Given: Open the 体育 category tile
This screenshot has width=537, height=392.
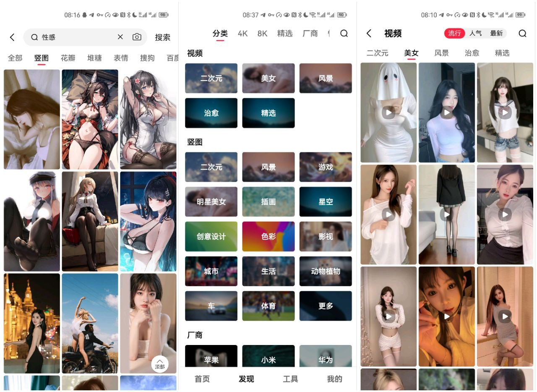Looking at the screenshot, I should [268, 306].
